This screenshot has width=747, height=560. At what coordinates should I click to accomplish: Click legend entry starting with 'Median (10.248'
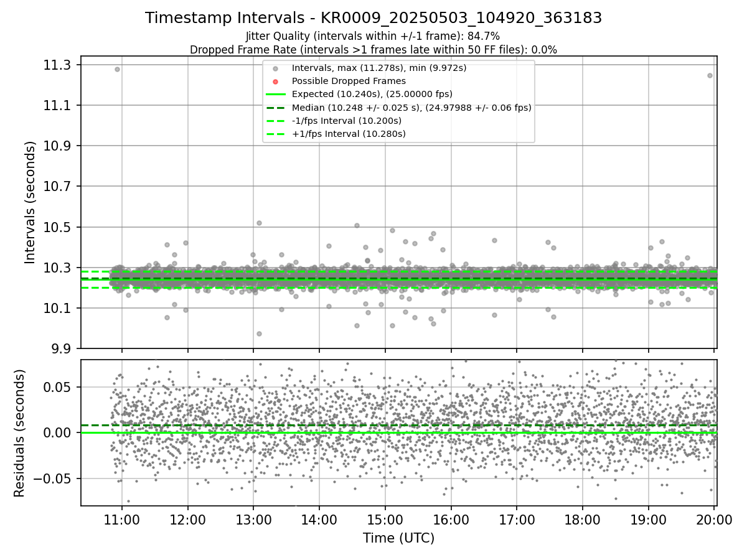[411, 108]
